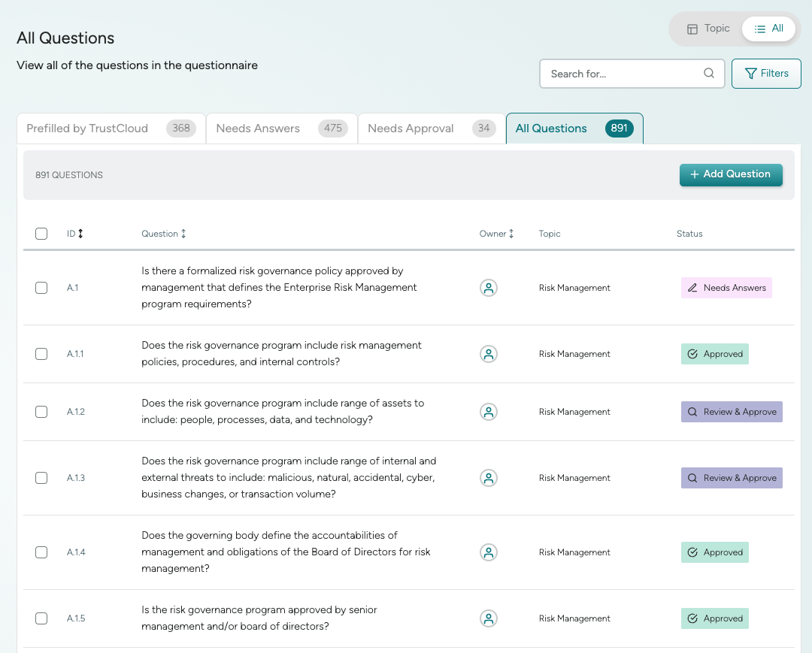Switch to Topic view using the grid icon

(x=692, y=28)
